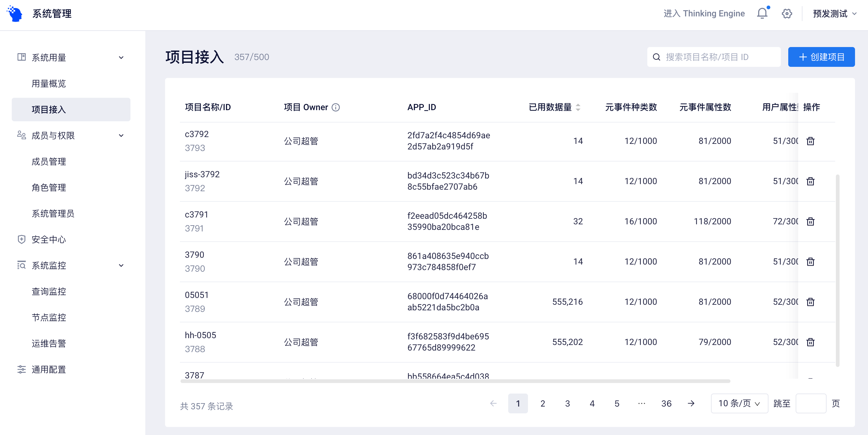Open the notification bell
868x435 pixels.
coord(762,14)
